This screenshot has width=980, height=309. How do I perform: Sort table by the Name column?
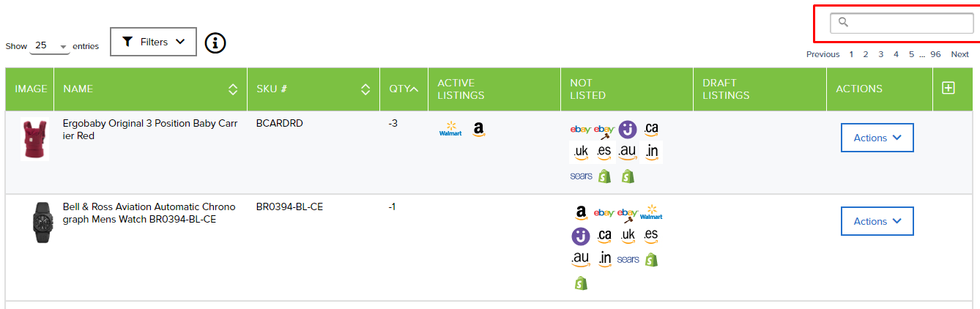point(233,89)
